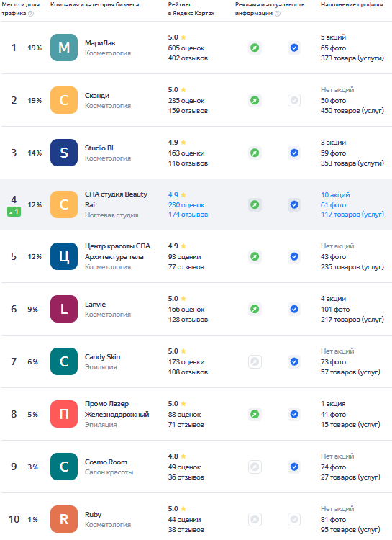392x540 pixels.
Task: Click the red П logo of Промо Лазер
Action: pos(64,414)
